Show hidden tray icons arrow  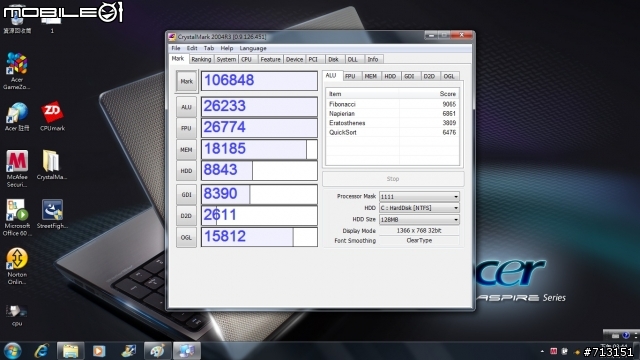(542, 351)
